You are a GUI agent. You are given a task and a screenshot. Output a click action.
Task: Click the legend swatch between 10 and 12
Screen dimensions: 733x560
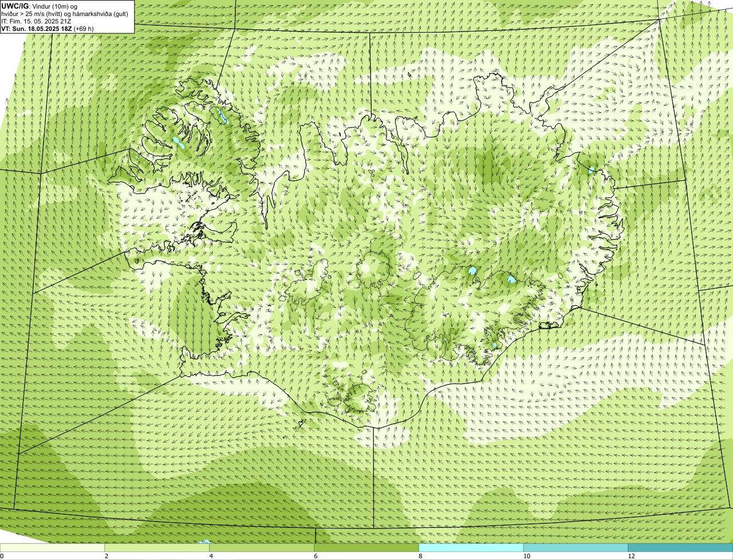576,548
